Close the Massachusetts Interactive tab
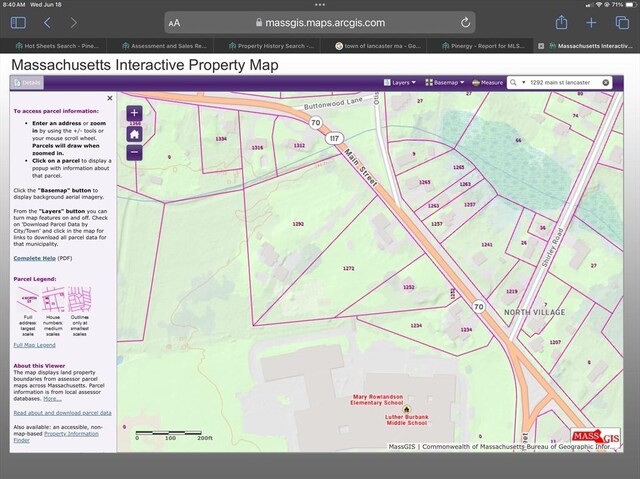Viewport: 640px width, 479px height. (x=541, y=46)
